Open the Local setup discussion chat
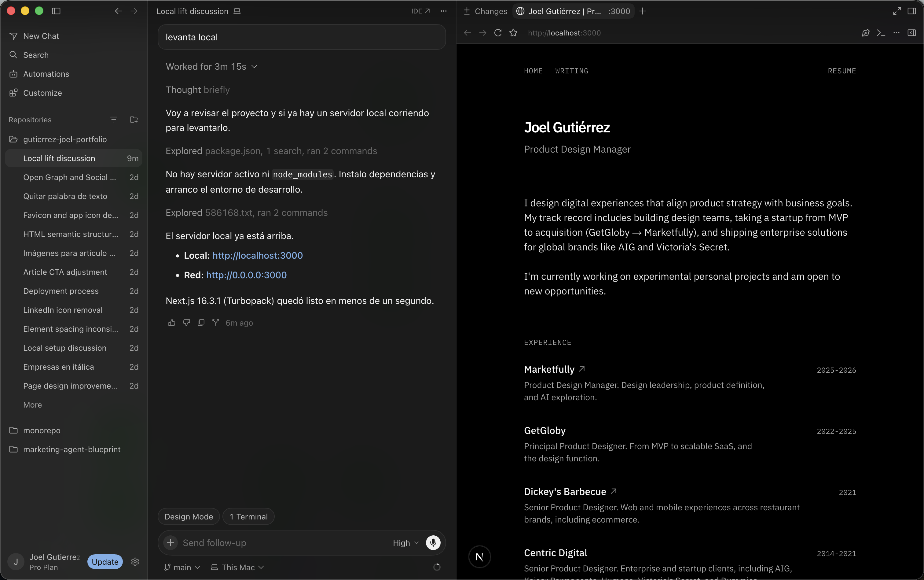Image resolution: width=924 pixels, height=580 pixels. (x=74, y=348)
